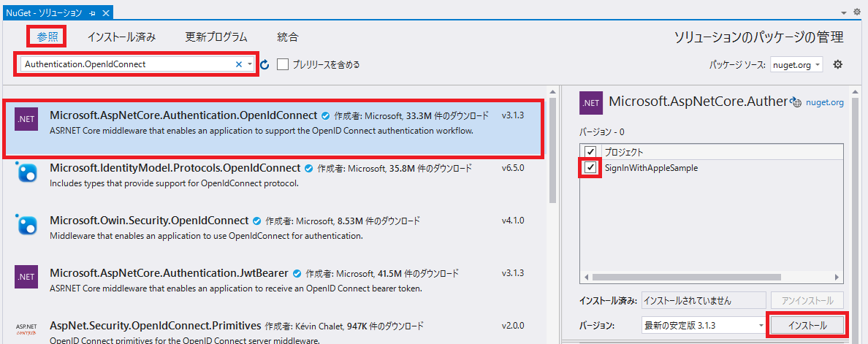Clear the search box text
Image resolution: width=868 pixels, height=344 pixels.
point(239,64)
